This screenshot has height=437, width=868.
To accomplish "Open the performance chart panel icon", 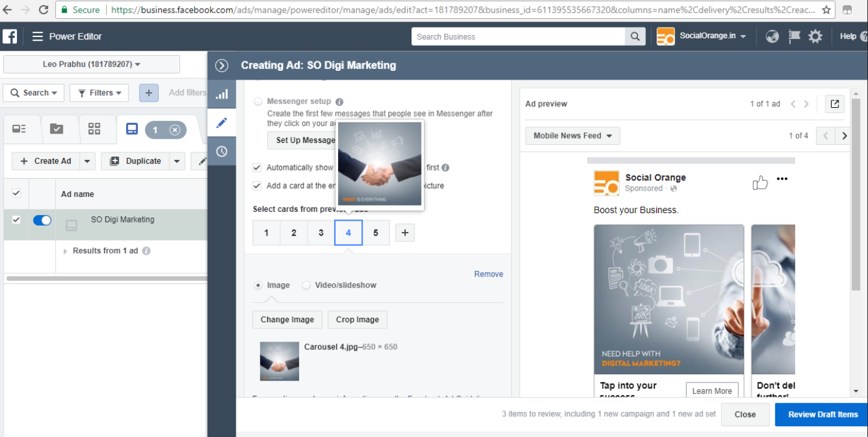I will tap(221, 93).
